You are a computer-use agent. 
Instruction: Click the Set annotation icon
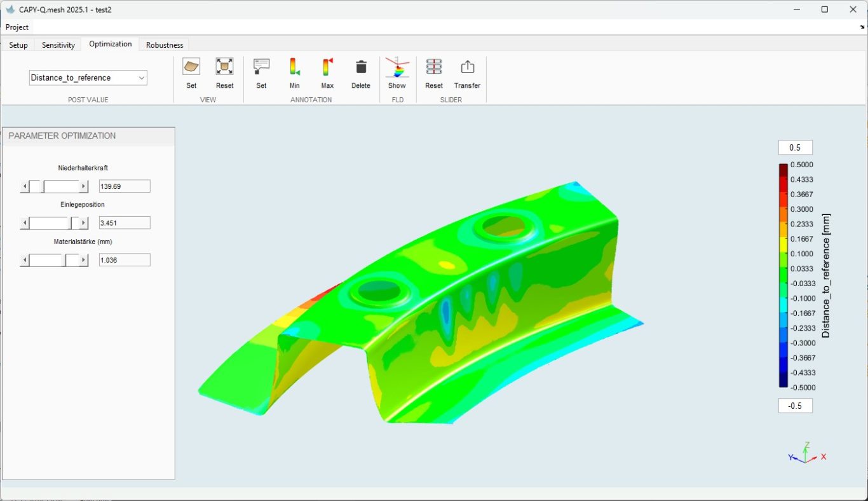pos(261,67)
